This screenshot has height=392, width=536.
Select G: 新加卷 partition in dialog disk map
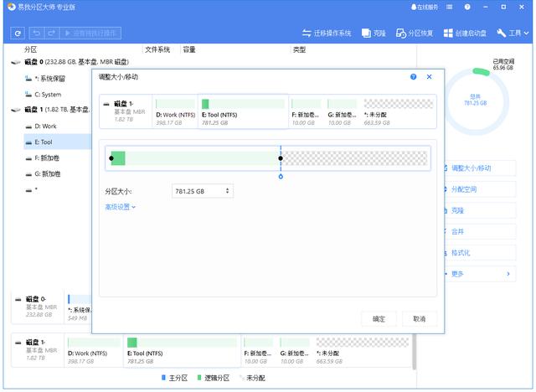(x=342, y=112)
